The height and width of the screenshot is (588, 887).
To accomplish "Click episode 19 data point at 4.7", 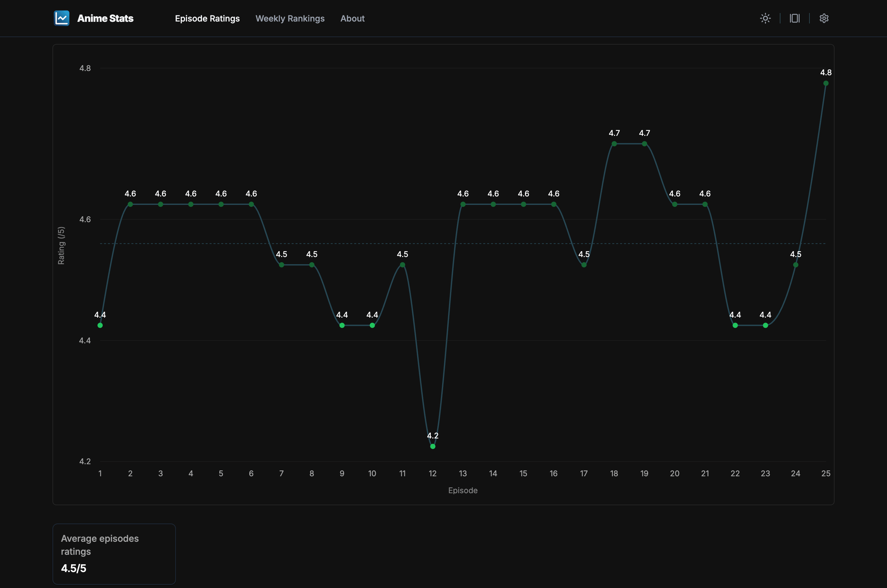I will 644,144.
